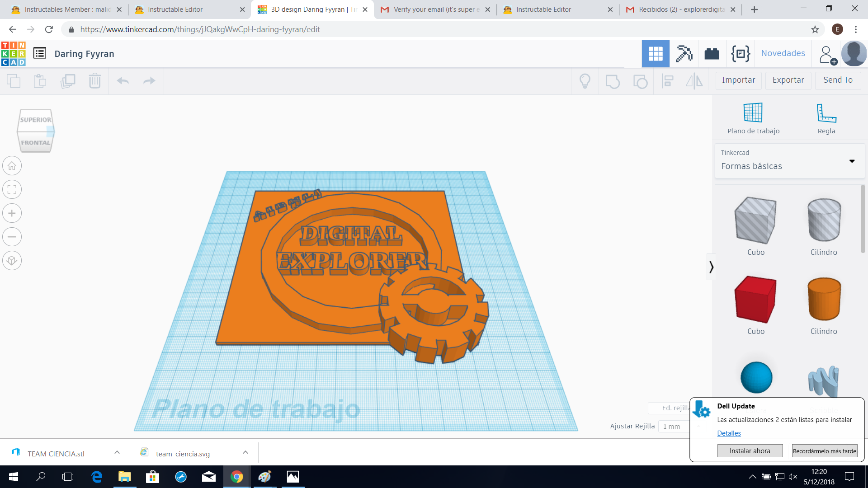Expand team_ciencia.svg download options
Image resolution: width=868 pixels, height=488 pixels.
(245, 452)
